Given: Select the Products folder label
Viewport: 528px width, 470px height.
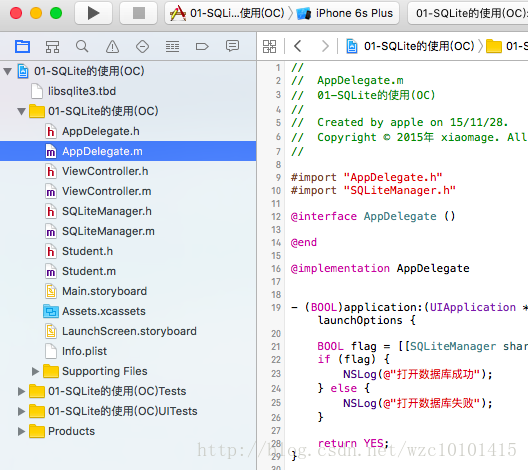Looking at the screenshot, I should coord(71,431).
